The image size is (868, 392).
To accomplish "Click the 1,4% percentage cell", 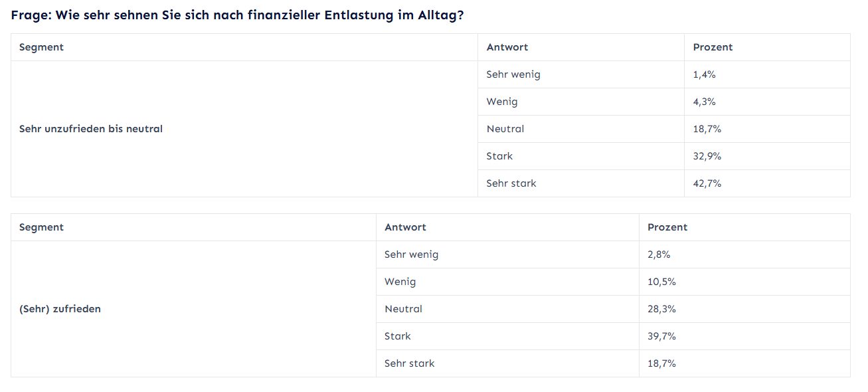I will click(x=705, y=74).
